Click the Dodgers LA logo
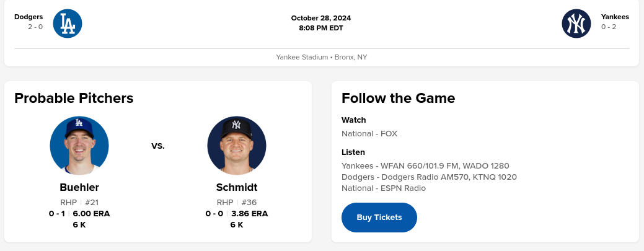 click(68, 23)
